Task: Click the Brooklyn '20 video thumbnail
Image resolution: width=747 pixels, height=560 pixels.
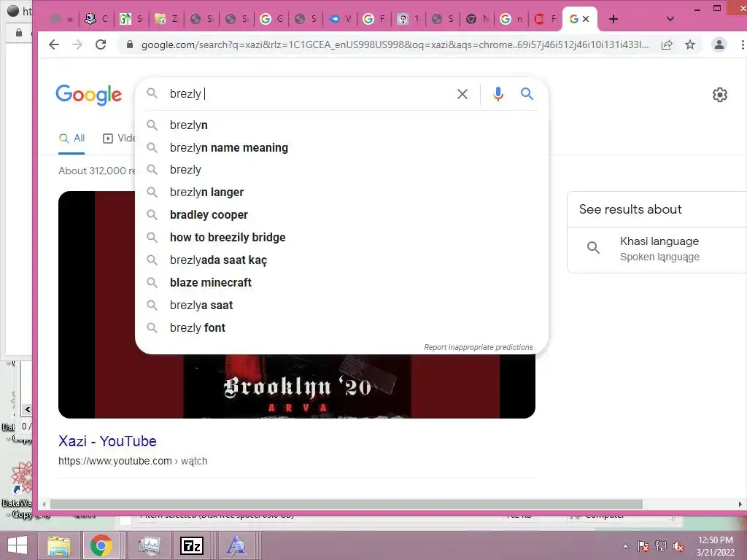Action: pos(296,386)
